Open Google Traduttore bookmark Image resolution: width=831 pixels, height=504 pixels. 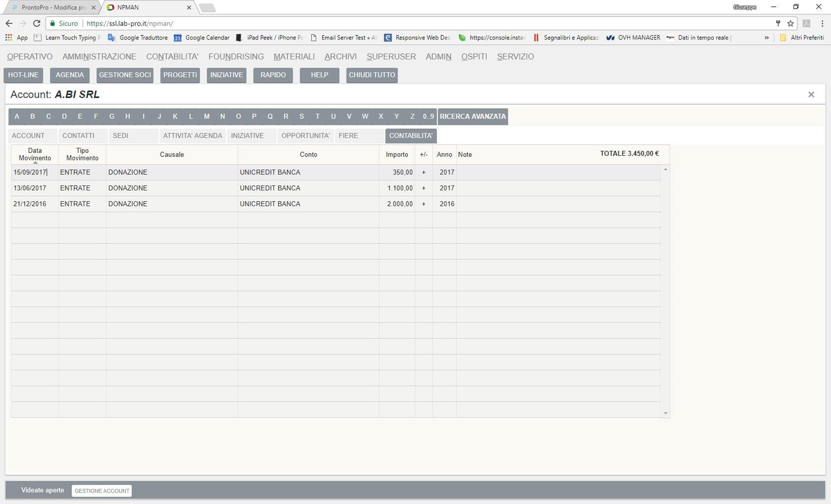point(138,37)
